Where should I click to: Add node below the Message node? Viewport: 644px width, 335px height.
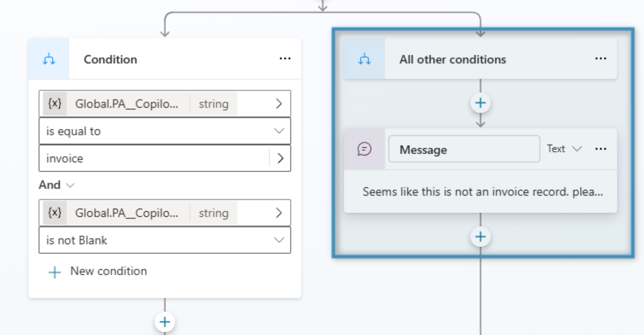[480, 237]
